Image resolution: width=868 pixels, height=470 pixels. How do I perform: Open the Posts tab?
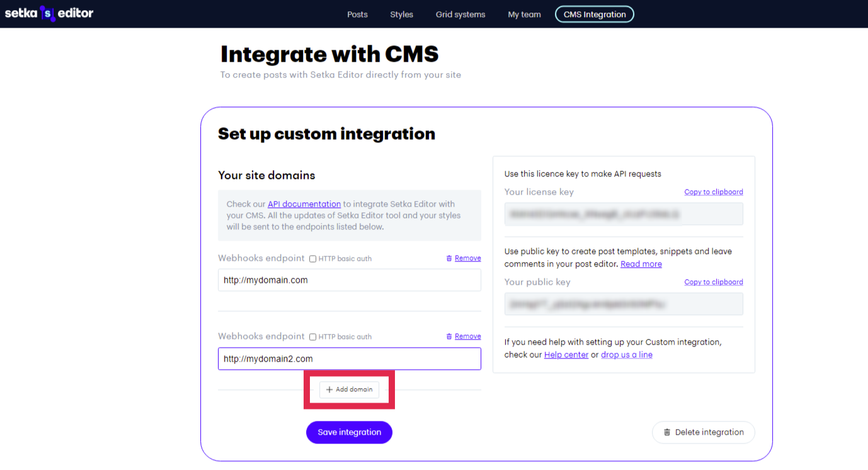[x=357, y=14]
